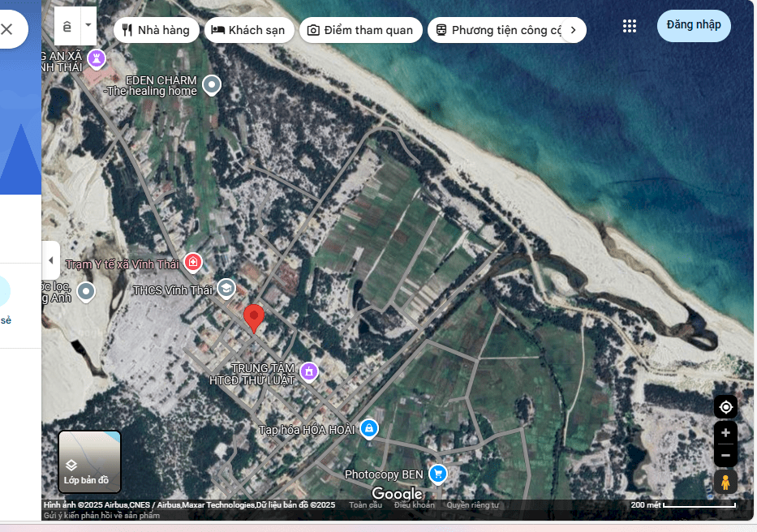Expand more category chips with arrow

[x=573, y=30]
